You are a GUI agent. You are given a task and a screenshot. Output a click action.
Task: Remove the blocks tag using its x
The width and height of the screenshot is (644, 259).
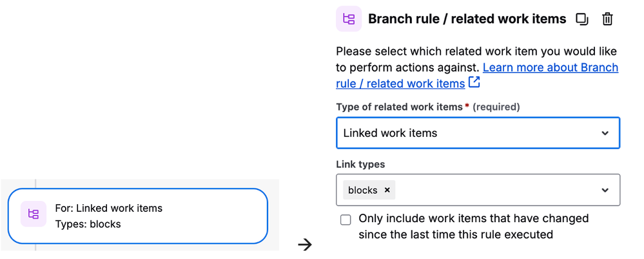point(387,190)
